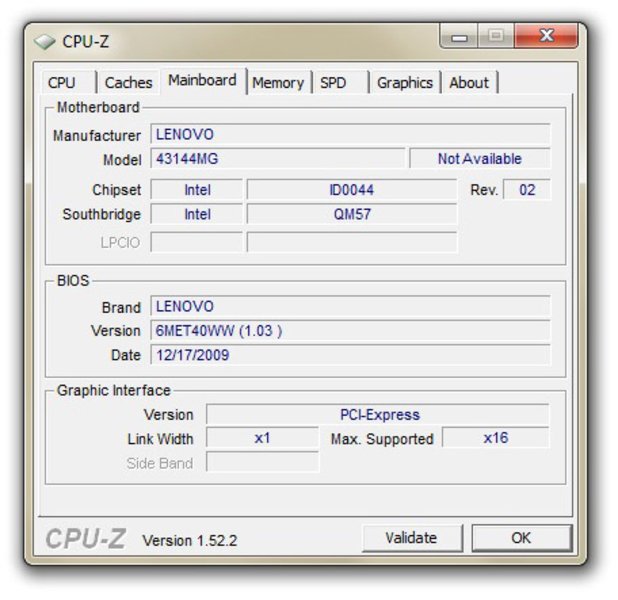Click the empty Side Band field
618x600 pixels.
click(262, 462)
